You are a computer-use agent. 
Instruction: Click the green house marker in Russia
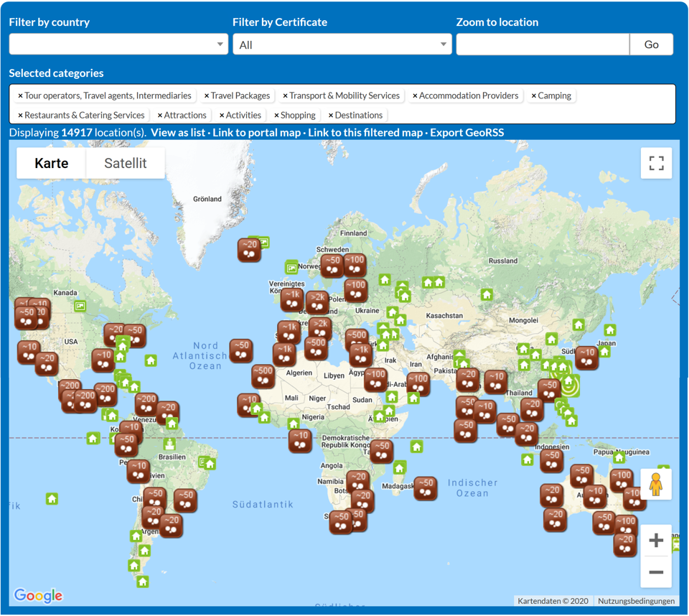pyautogui.click(x=487, y=294)
